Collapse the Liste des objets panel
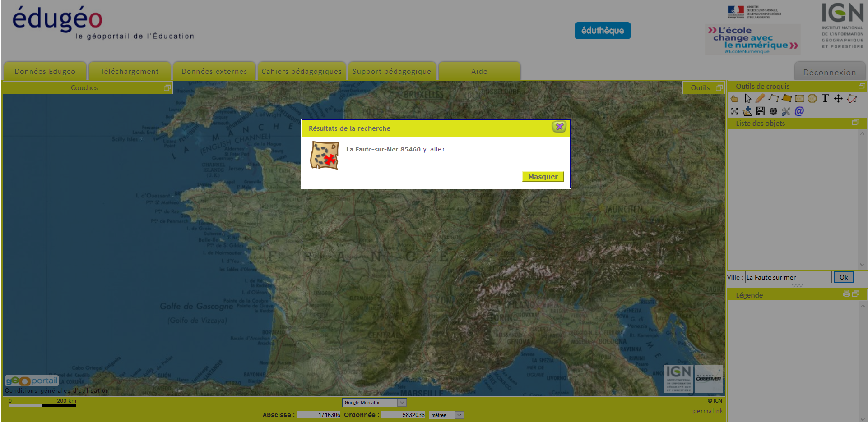This screenshot has height=422, width=868. coord(855,123)
